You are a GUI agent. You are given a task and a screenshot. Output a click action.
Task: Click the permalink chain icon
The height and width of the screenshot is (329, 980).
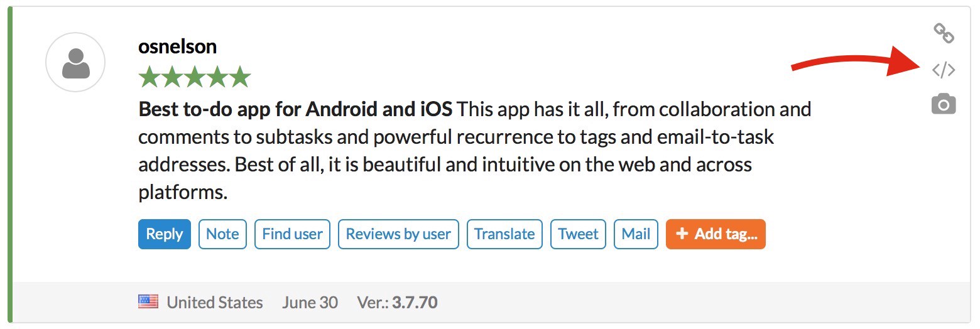pyautogui.click(x=943, y=33)
